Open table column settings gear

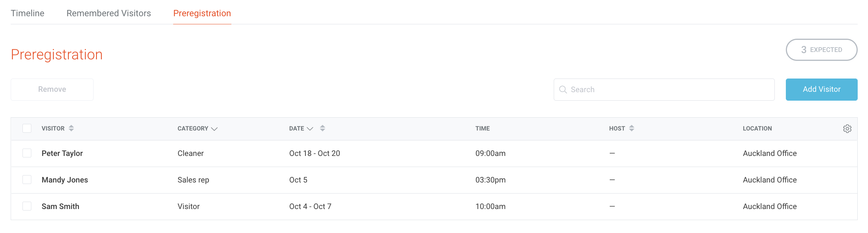coord(847,129)
